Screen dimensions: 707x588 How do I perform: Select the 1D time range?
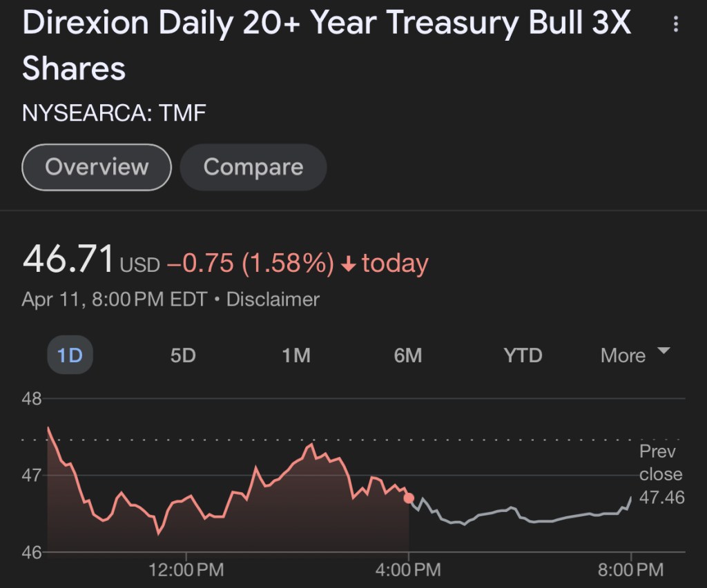click(70, 355)
